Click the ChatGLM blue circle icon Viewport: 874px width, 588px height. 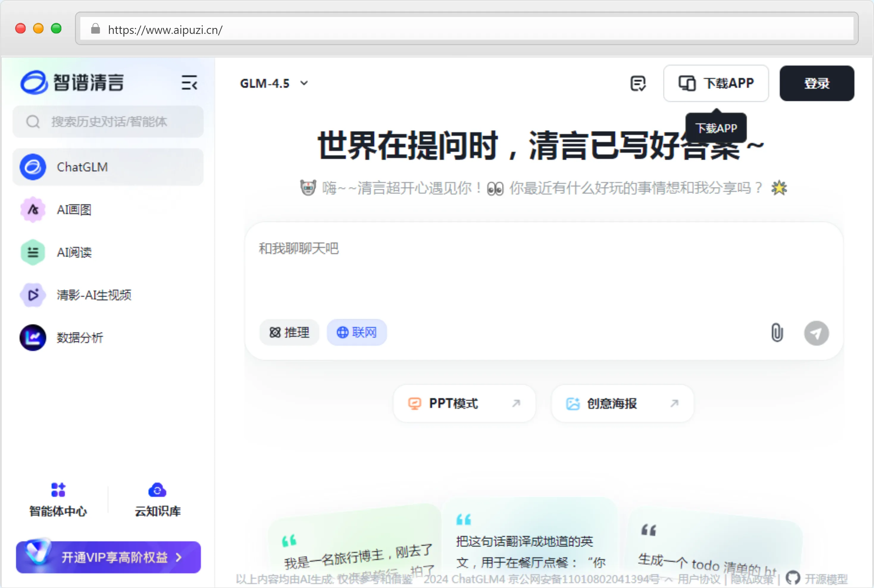[x=33, y=167]
